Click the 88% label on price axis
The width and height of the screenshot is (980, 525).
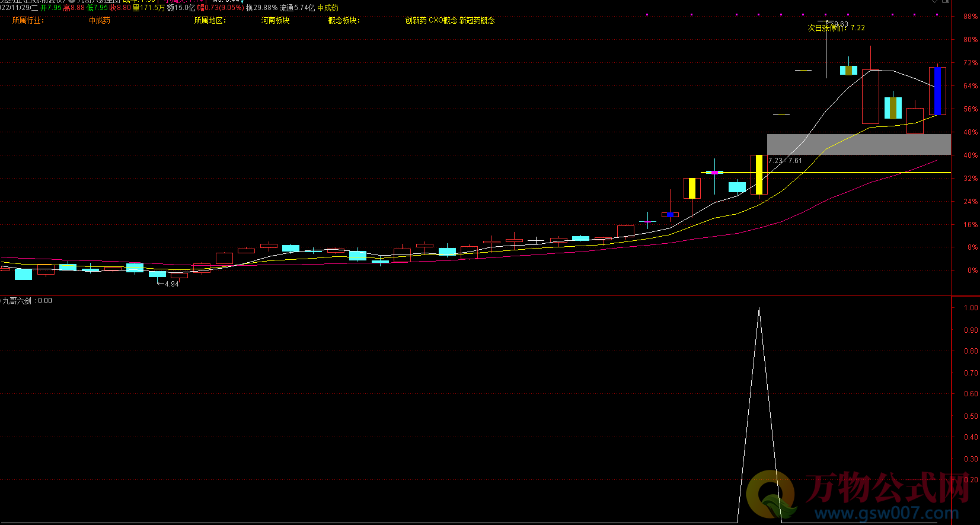[971, 17]
